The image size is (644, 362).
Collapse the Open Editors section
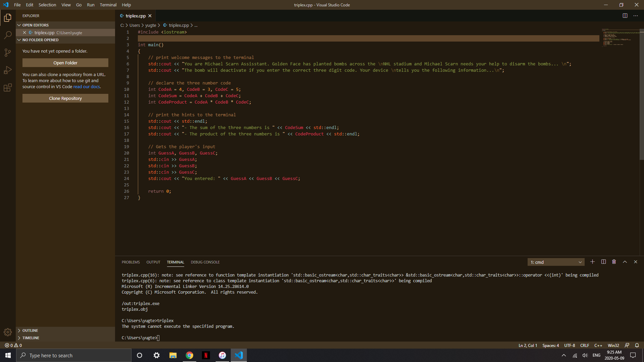tap(35, 25)
